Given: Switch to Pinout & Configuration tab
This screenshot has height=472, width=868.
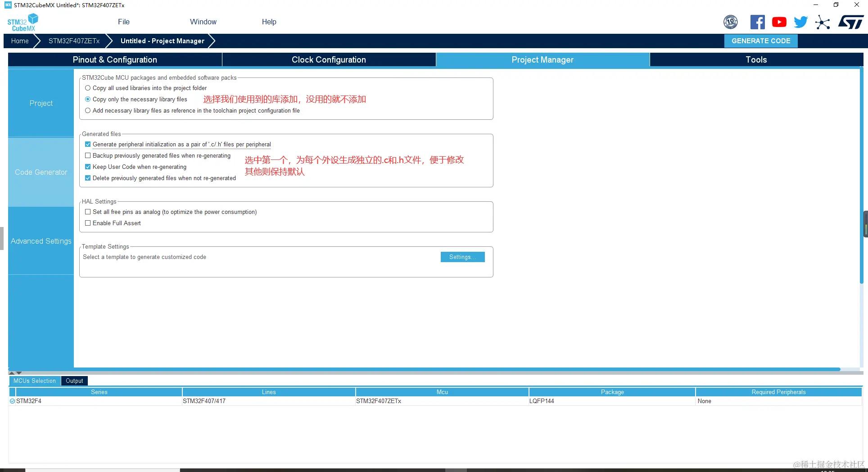Looking at the screenshot, I should (115, 59).
